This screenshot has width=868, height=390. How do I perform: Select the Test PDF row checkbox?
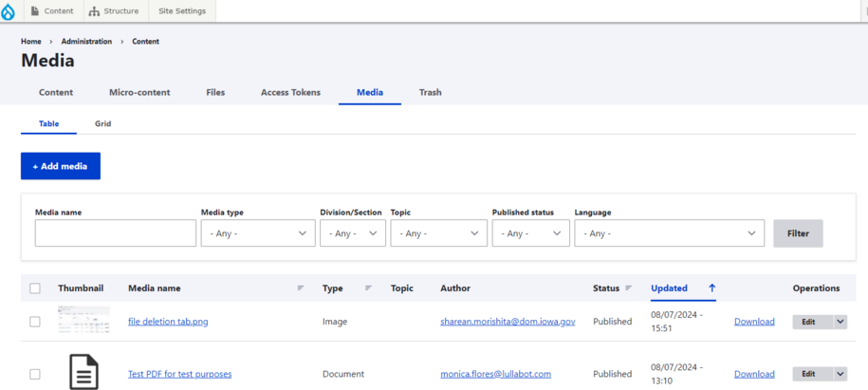pos(35,374)
